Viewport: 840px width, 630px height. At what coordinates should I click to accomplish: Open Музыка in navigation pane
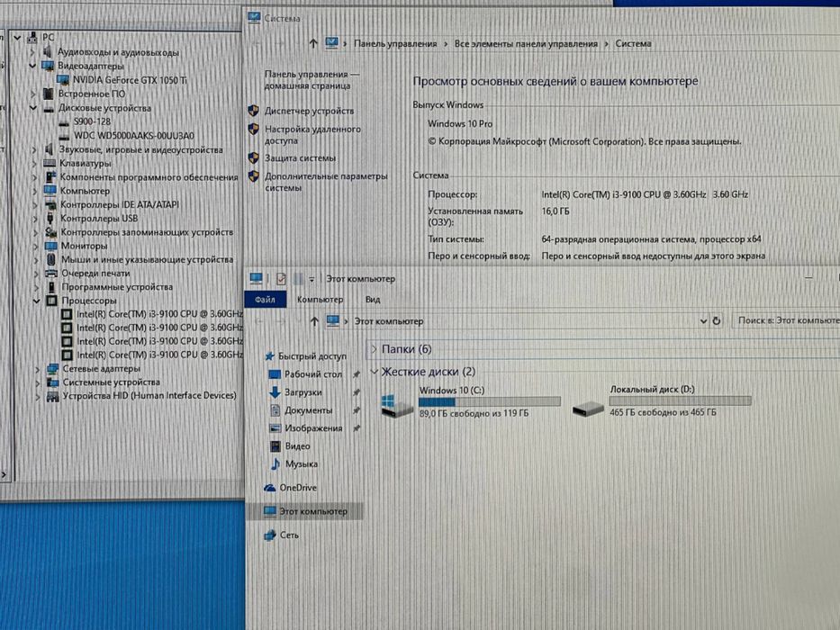[302, 463]
